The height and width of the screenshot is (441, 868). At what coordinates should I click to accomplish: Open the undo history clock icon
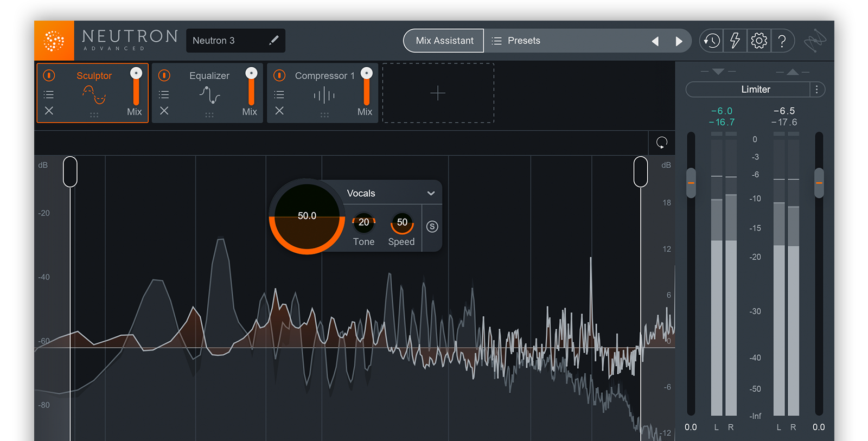click(x=712, y=41)
